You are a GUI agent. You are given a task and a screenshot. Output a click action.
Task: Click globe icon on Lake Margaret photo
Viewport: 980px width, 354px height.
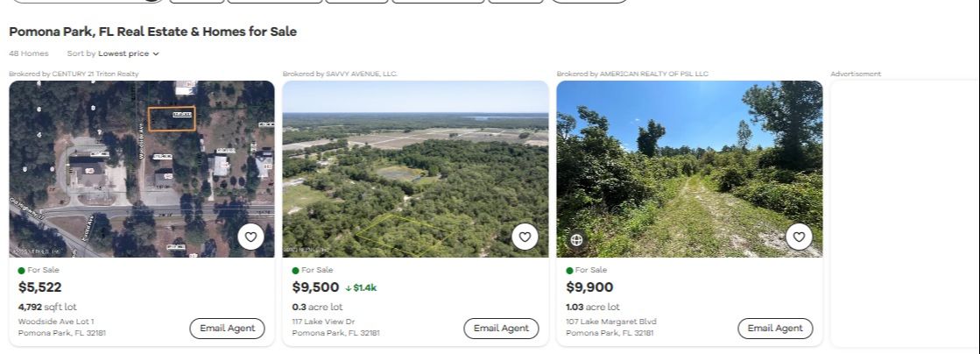pos(576,239)
